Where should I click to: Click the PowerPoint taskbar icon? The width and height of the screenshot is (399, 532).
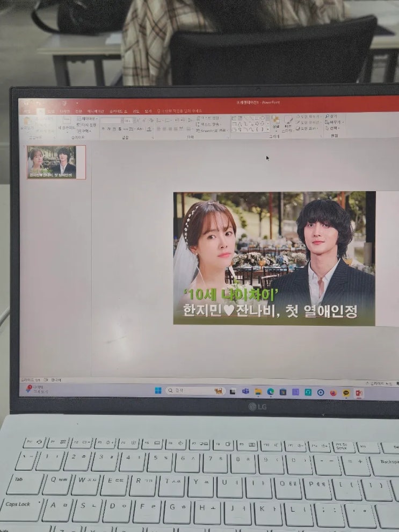click(359, 393)
